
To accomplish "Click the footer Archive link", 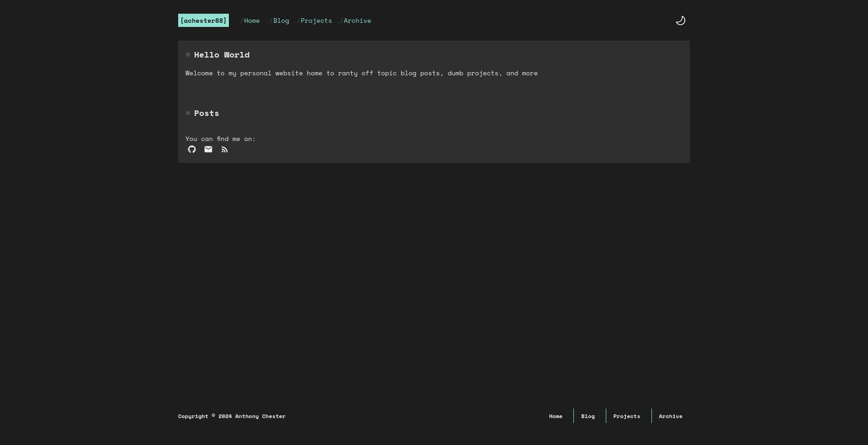I will coord(671,416).
